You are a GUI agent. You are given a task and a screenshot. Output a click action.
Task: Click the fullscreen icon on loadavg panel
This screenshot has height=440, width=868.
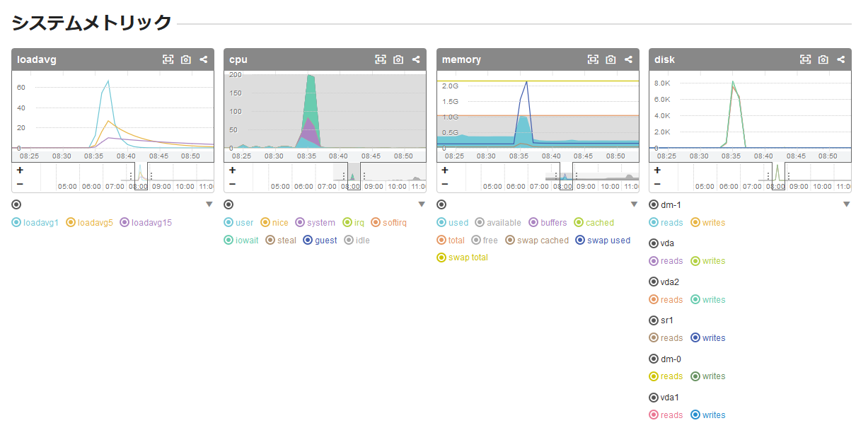pyautogui.click(x=168, y=60)
